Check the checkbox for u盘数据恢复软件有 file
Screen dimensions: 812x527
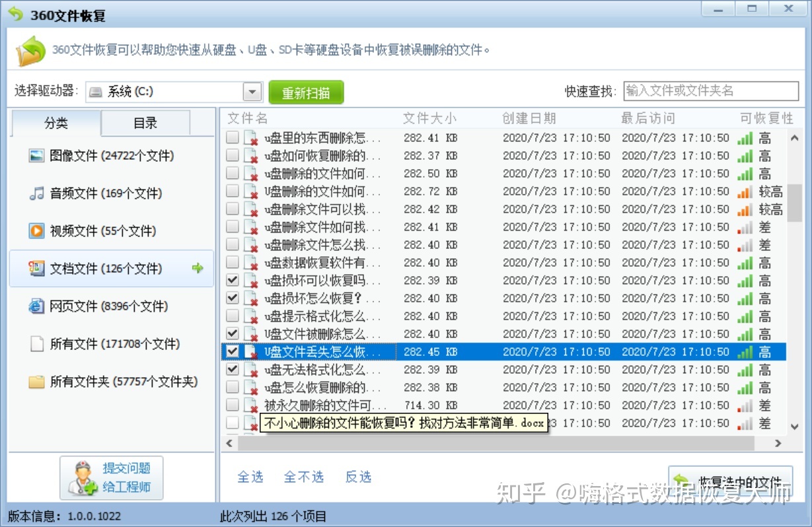tap(233, 262)
